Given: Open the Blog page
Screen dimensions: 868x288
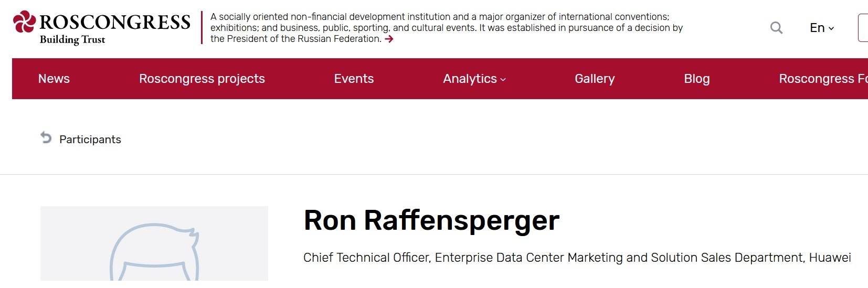Looking at the screenshot, I should click(696, 79).
